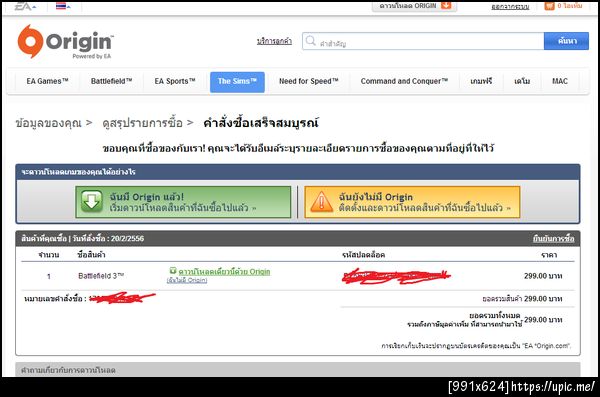Click the sign out link at top right
The image size is (600, 397).
click(x=510, y=7)
